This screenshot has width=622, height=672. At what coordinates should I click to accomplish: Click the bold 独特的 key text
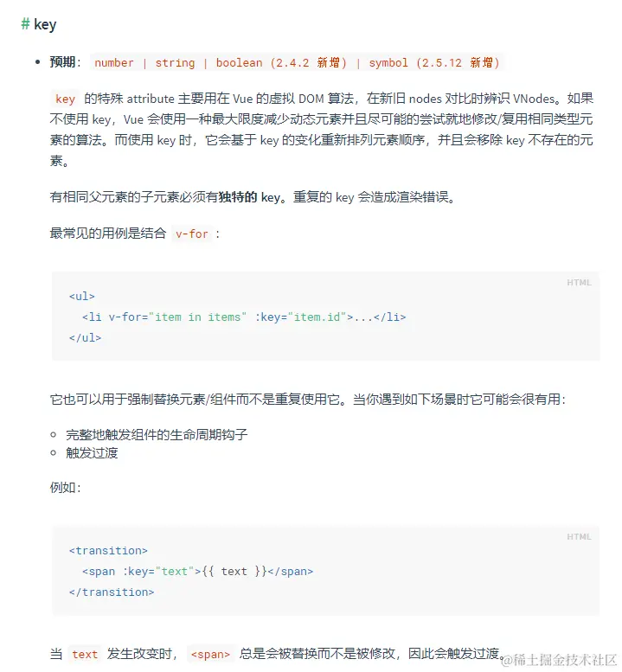click(249, 197)
